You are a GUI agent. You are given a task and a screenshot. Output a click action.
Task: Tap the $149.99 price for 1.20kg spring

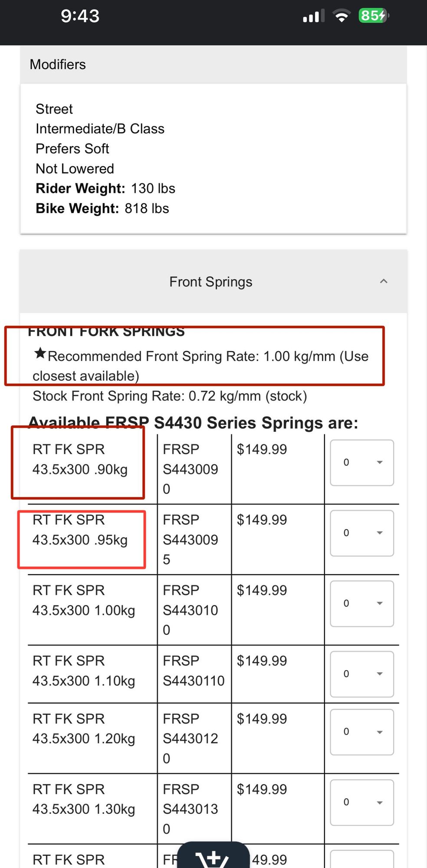point(262,719)
